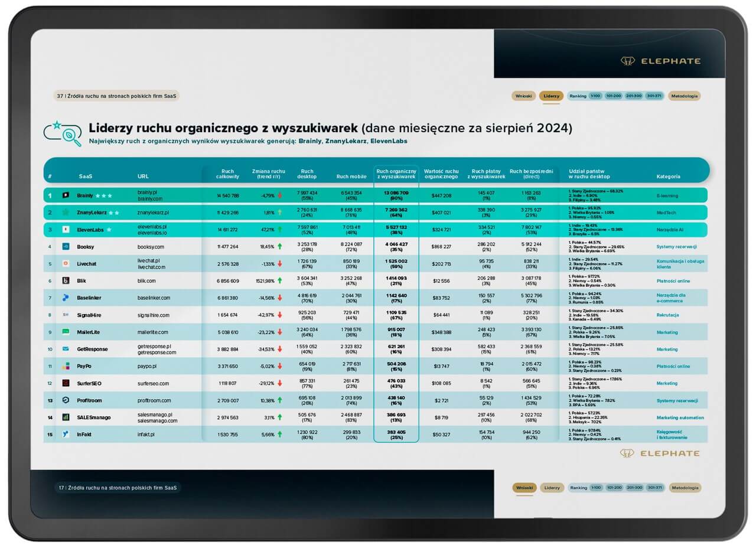756x555 pixels.
Task: Click the Brainly logo icon
Action: pos(66,195)
